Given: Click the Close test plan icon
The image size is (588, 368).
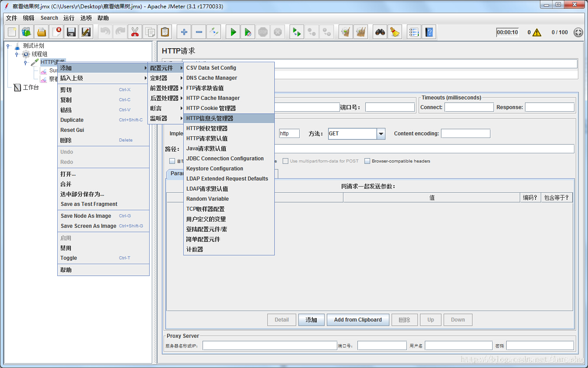Looking at the screenshot, I should (x=56, y=32).
